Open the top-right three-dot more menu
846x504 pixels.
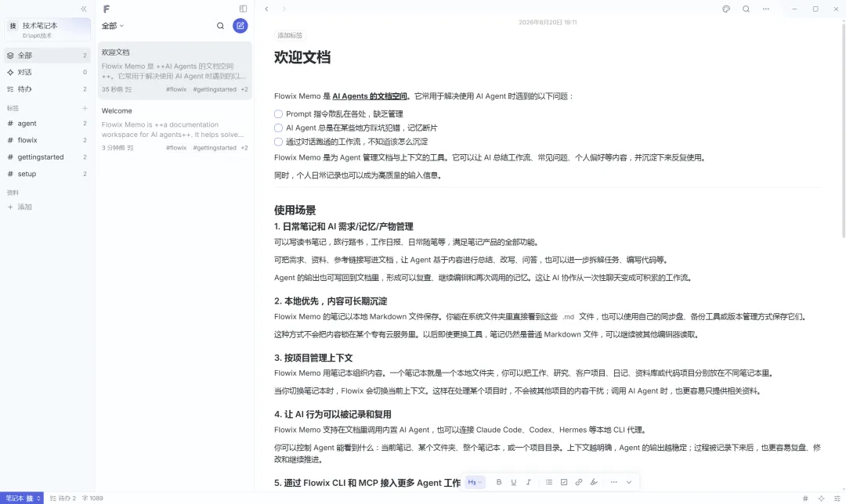point(765,9)
